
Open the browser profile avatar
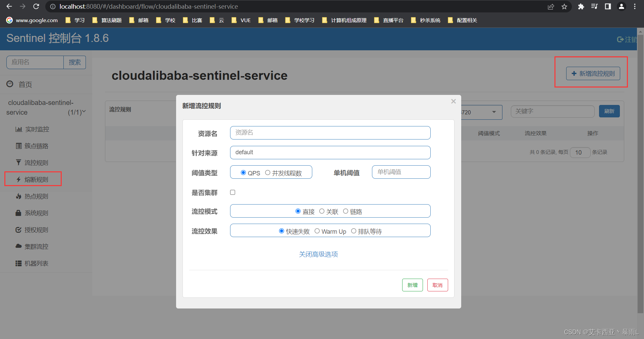(622, 7)
